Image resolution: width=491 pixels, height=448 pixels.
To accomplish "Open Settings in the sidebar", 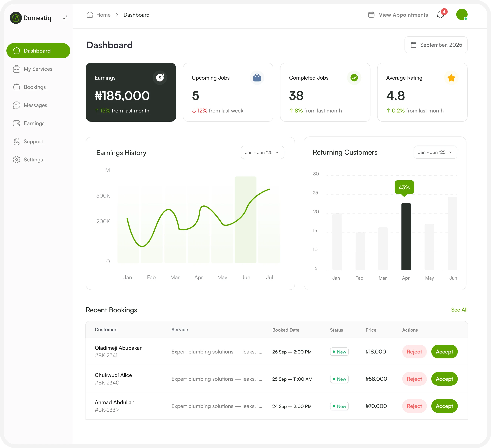I will click(x=33, y=160).
